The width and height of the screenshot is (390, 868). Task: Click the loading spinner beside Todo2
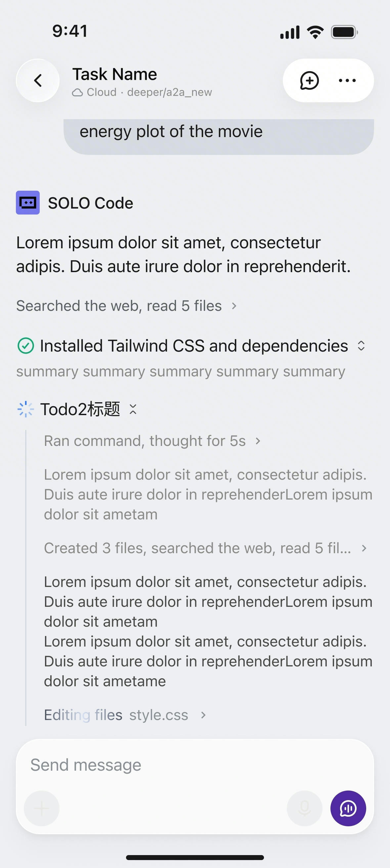click(x=25, y=410)
